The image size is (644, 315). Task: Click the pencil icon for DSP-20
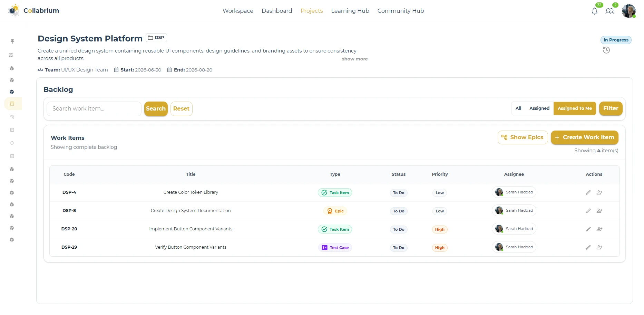588,229
